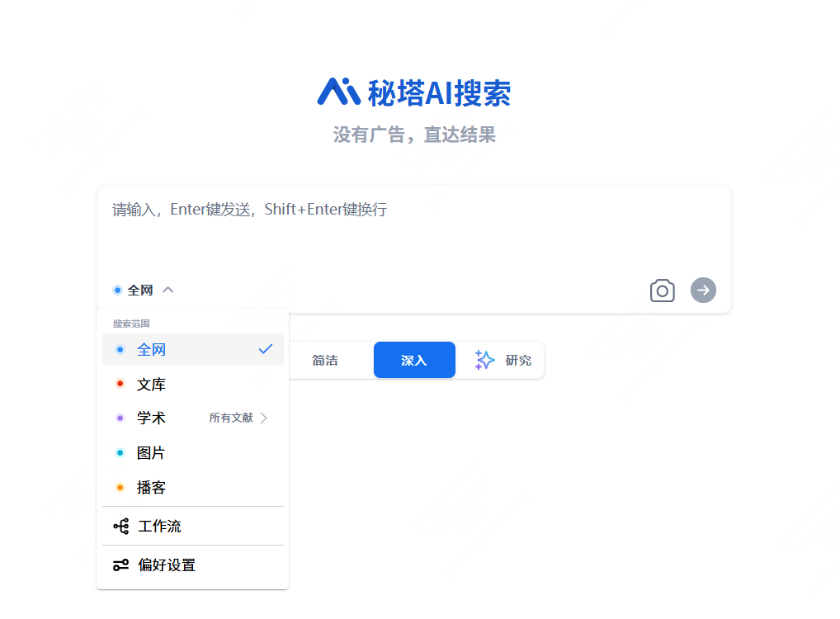Click the 搜索范围 header label
The image size is (840, 619).
[131, 324]
